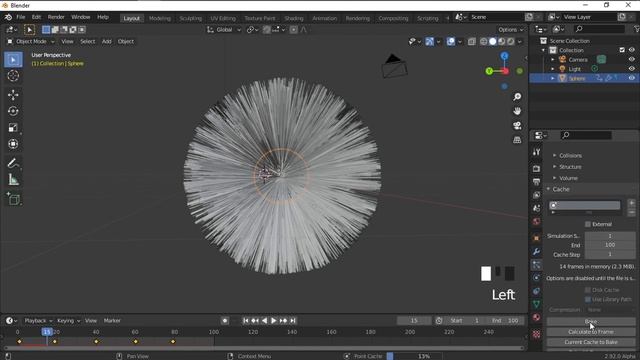Select the Scale tool
This screenshot has height=360, width=640.
[x=13, y=128]
